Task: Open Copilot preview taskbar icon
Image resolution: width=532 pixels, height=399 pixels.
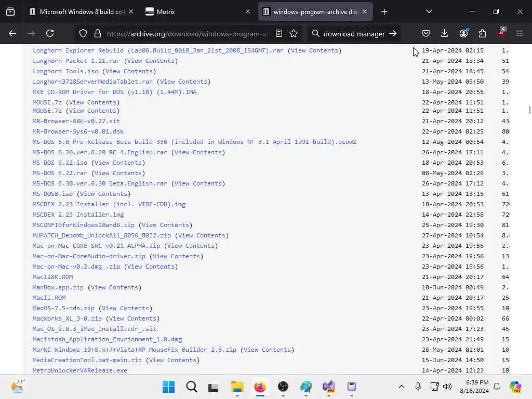Action: point(515,387)
